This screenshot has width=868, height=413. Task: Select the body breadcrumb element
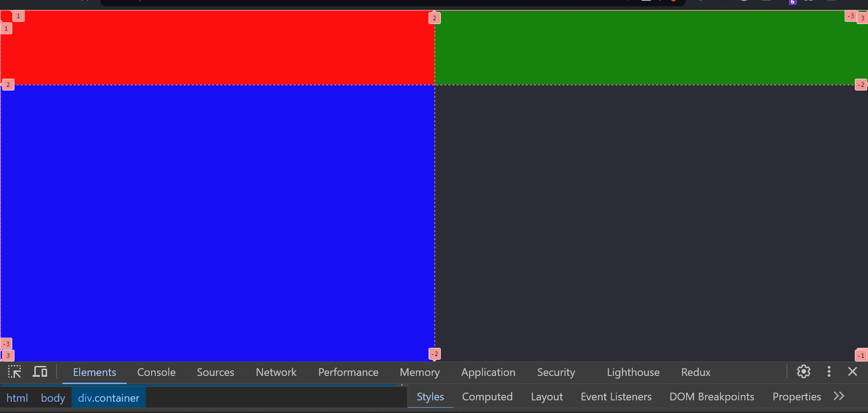click(x=53, y=398)
